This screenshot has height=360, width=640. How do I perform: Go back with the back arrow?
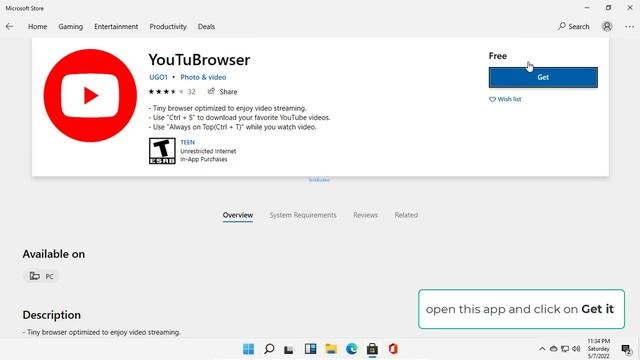click(x=9, y=27)
